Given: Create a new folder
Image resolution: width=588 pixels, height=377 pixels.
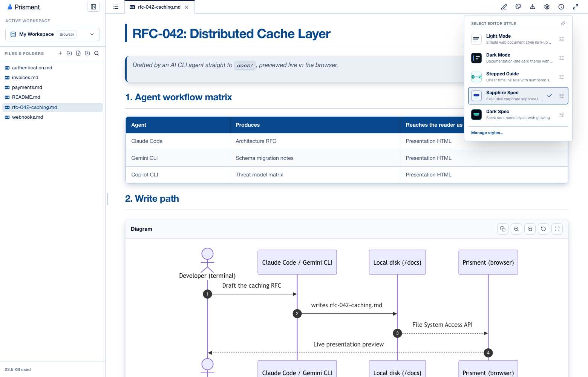Looking at the screenshot, I should pyautogui.click(x=69, y=53).
